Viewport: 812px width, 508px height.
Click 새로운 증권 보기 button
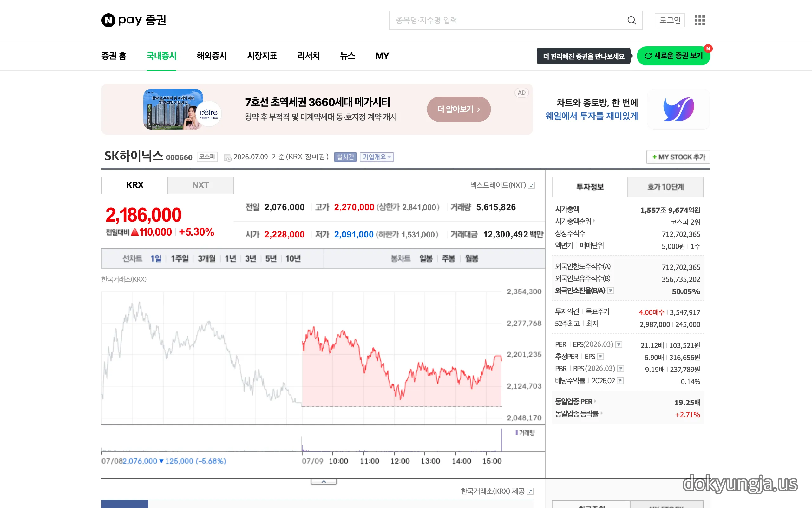673,56
